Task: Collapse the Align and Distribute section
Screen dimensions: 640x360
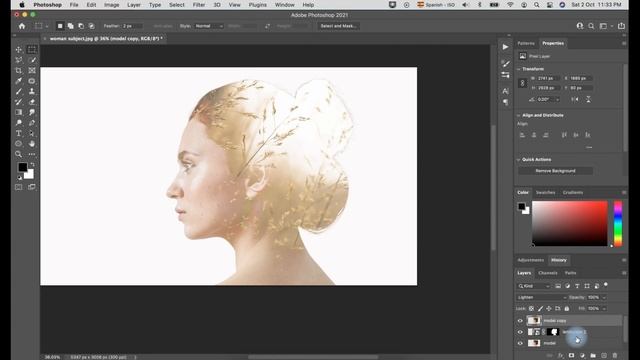Action: tap(519, 116)
